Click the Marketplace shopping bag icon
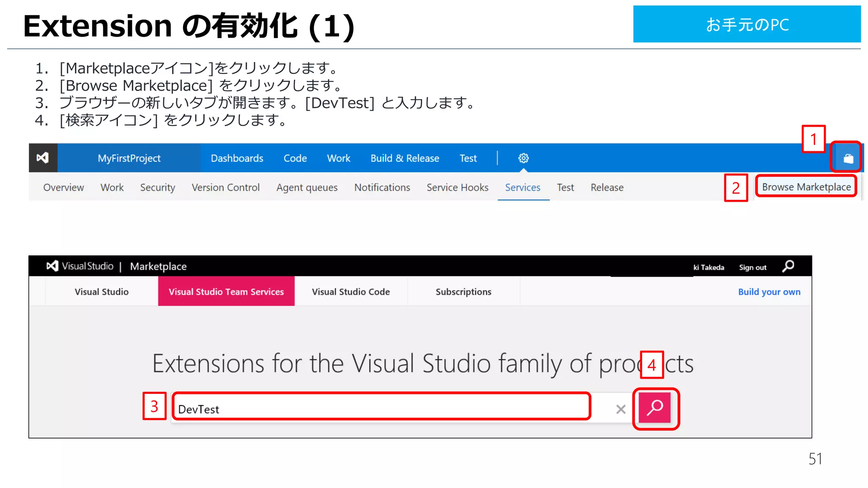The width and height of the screenshot is (868, 488). tap(848, 158)
